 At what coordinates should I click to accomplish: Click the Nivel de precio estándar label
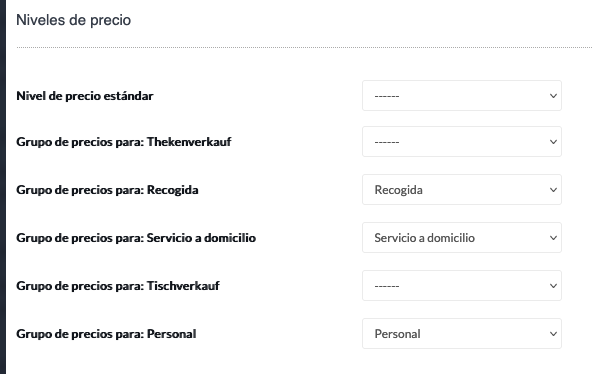coord(85,96)
